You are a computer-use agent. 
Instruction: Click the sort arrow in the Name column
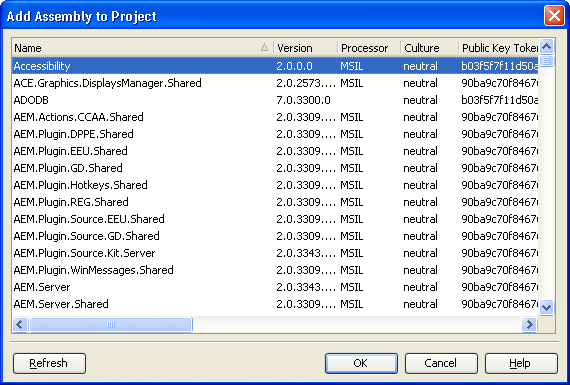264,47
